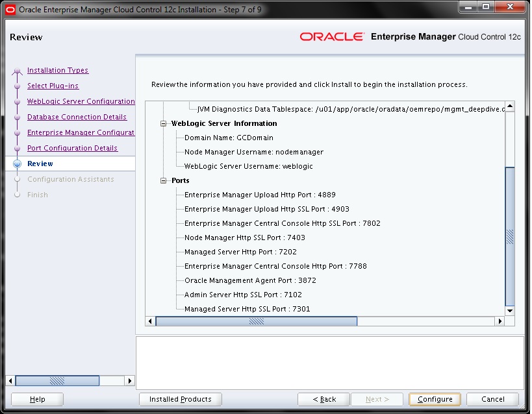Cancel the installation
This screenshot has width=532, height=414.
click(x=492, y=399)
